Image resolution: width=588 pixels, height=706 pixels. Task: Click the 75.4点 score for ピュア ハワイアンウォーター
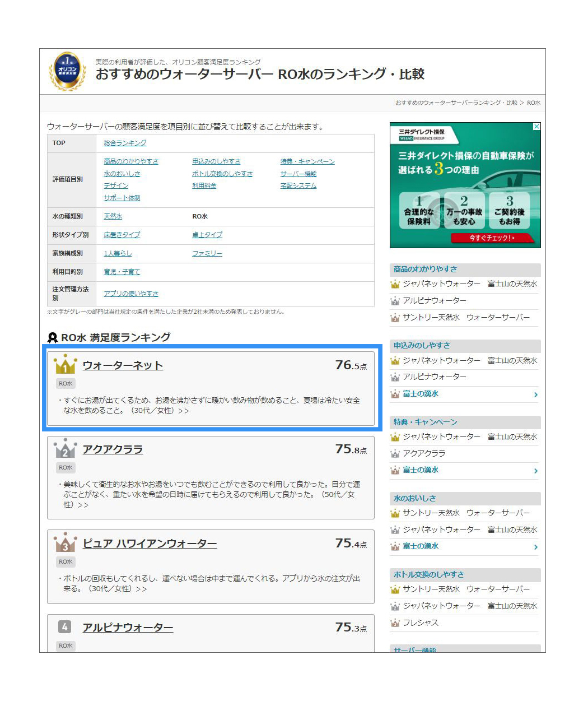(351, 544)
